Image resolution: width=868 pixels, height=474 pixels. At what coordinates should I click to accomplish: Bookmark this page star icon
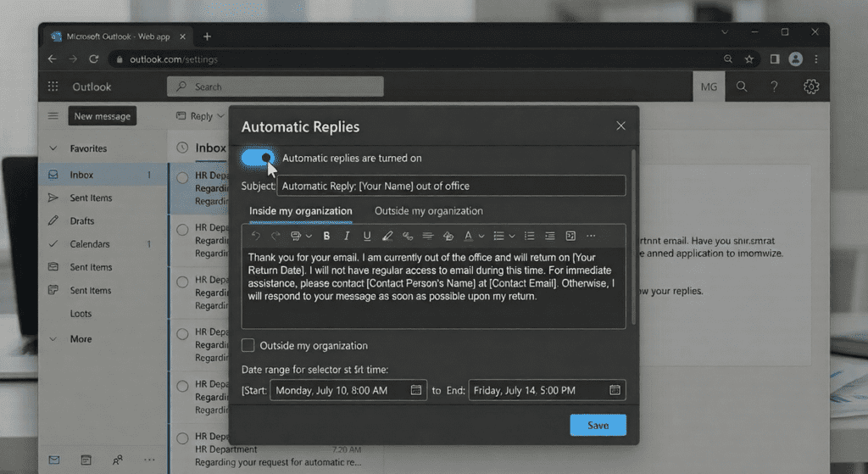tap(749, 59)
